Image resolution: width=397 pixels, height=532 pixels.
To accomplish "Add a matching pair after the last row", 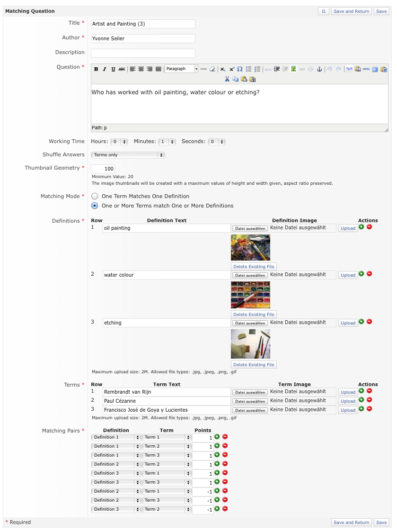I will tap(217, 509).
